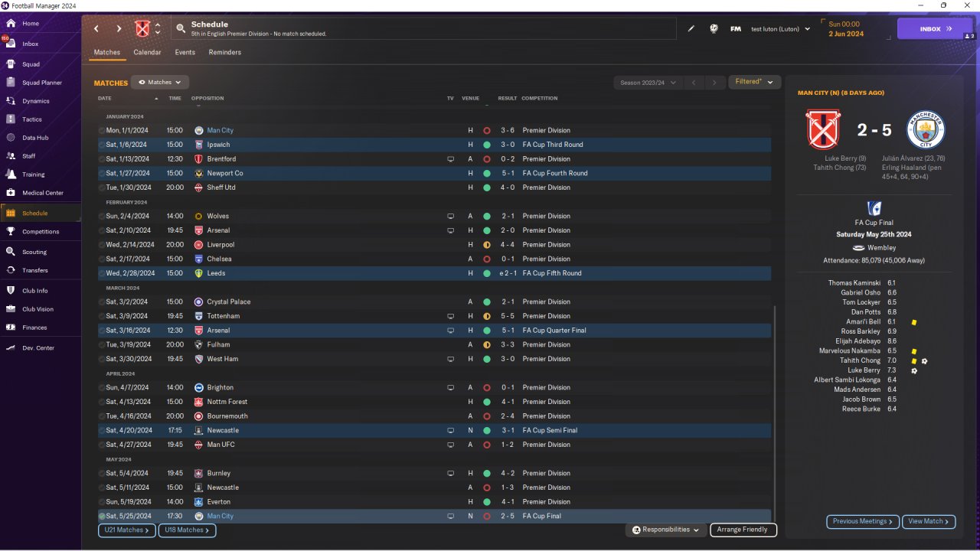Open the Season 2023/24 dropdown
This screenshot has height=551, width=980.
coord(646,83)
